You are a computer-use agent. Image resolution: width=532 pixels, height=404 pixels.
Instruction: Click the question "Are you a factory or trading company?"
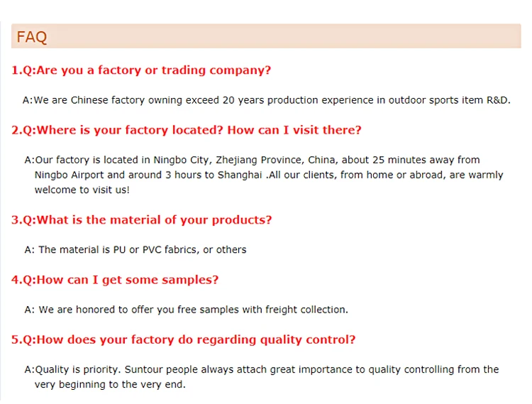tap(153, 70)
